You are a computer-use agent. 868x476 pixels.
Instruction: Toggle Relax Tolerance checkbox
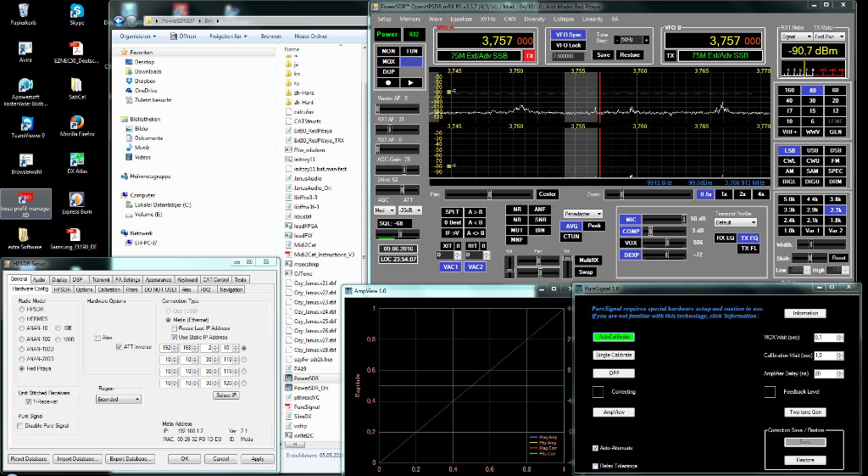(596, 466)
